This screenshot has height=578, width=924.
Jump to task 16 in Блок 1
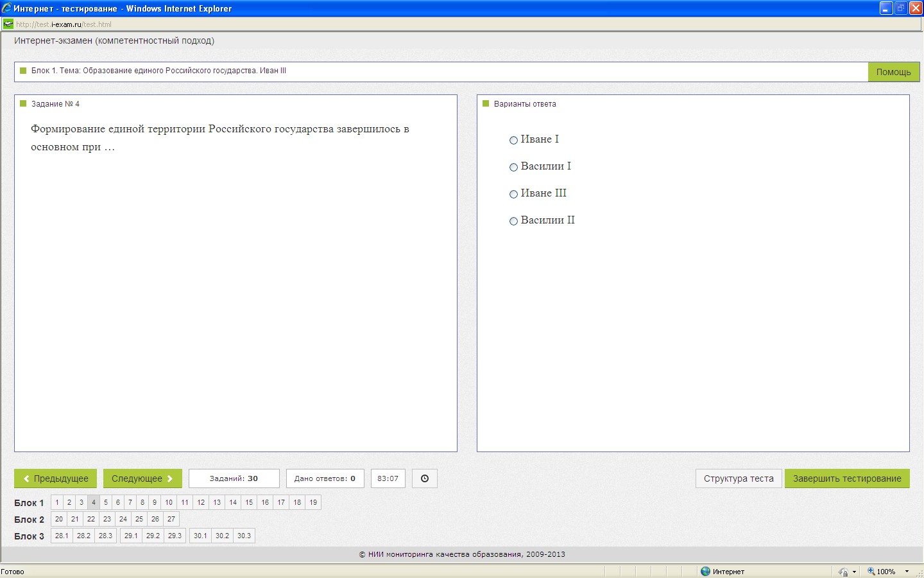pos(265,502)
